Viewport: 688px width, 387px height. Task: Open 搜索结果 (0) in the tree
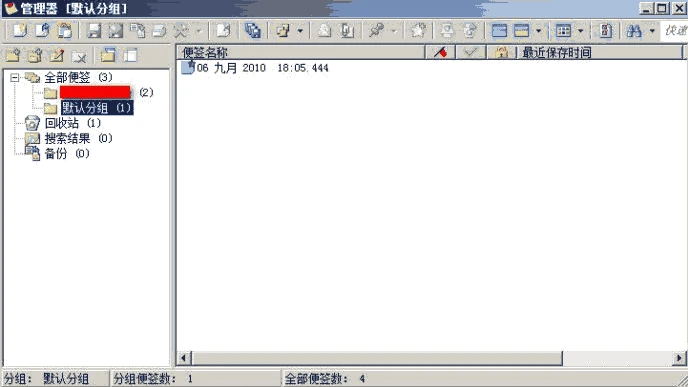point(78,139)
